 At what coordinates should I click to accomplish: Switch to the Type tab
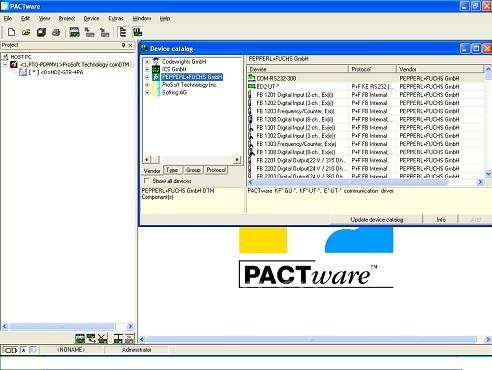tap(172, 170)
